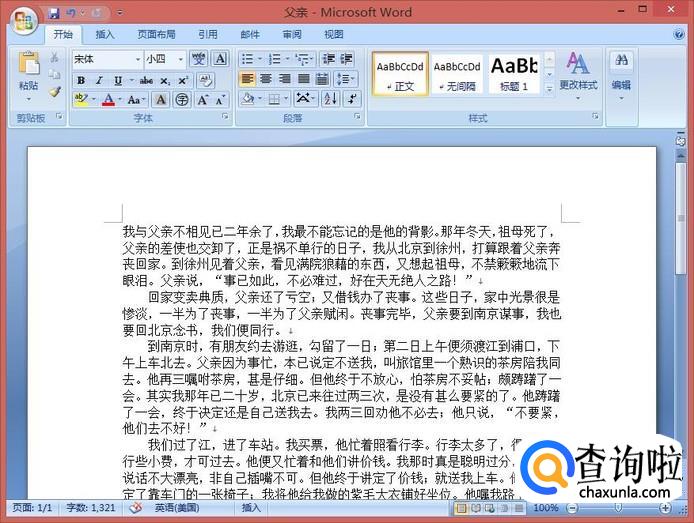Open 更改样式 change styles menu
The image size is (694, 523).
click(x=578, y=75)
